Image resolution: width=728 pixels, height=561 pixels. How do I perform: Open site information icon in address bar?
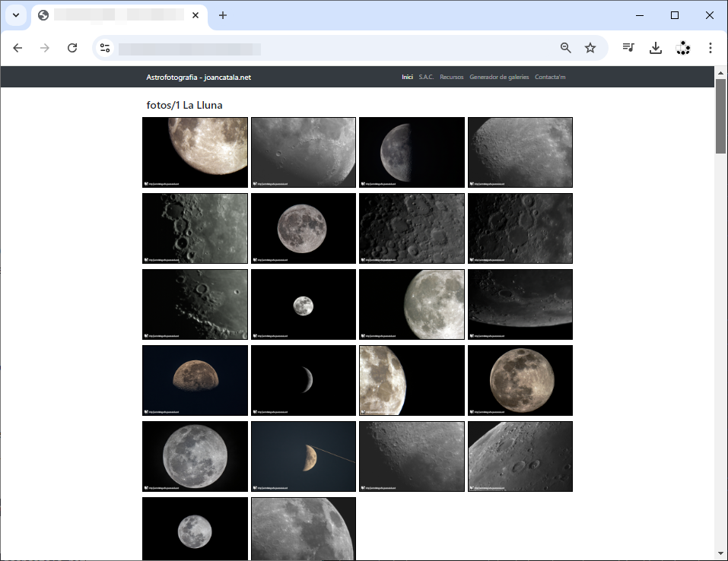(x=105, y=48)
